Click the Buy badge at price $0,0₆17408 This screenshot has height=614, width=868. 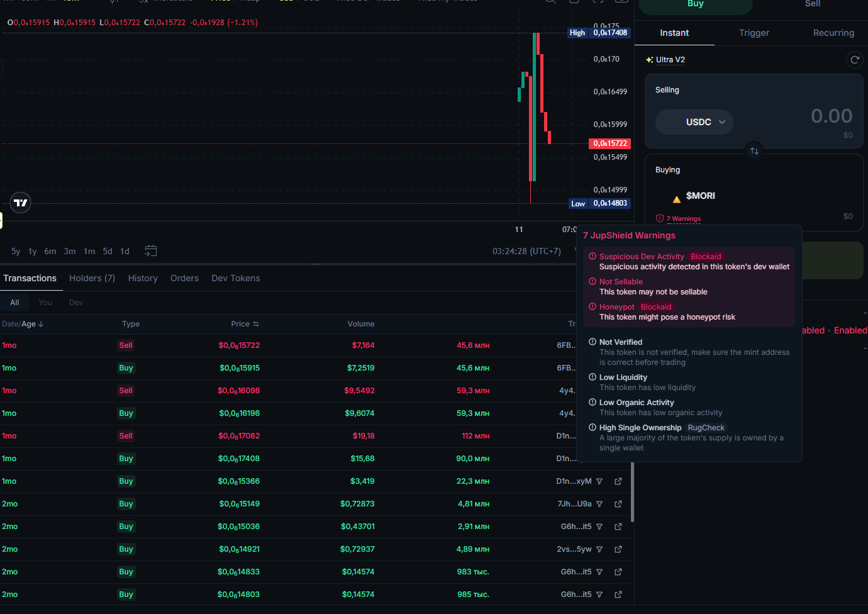point(126,459)
